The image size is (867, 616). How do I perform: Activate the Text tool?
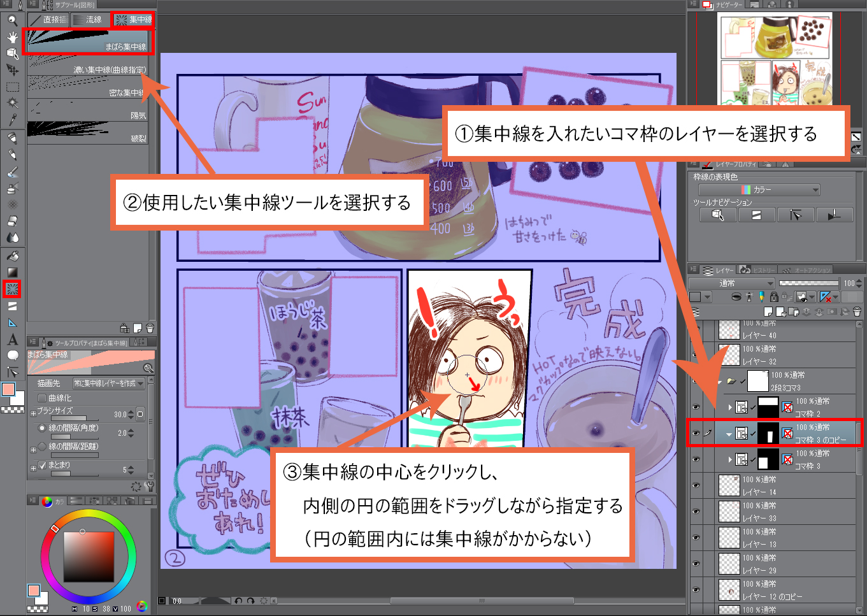[12, 340]
